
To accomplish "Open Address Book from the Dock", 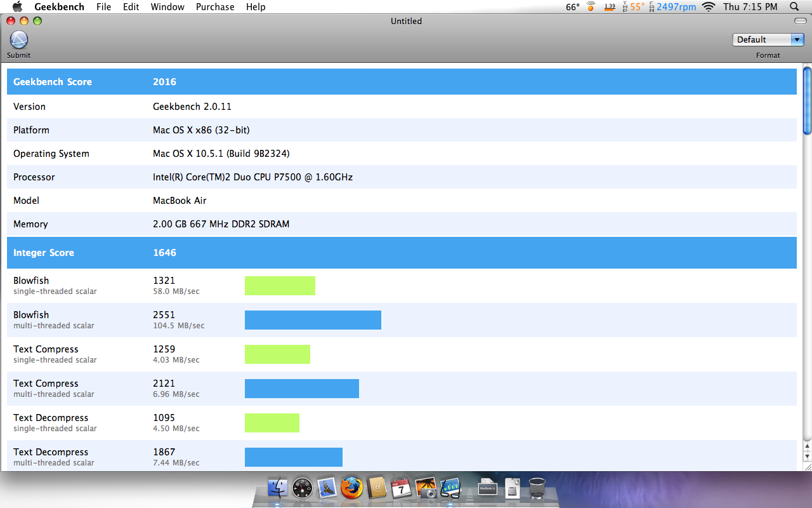I will [x=376, y=488].
